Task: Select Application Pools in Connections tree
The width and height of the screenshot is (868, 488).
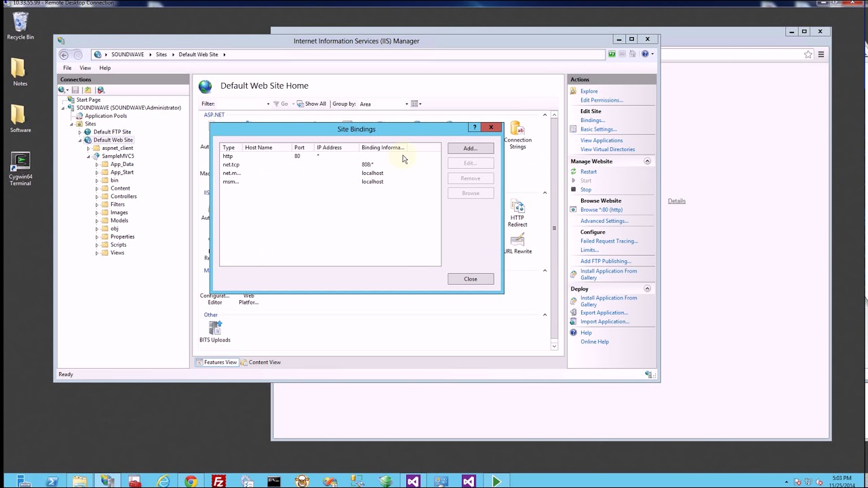Action: (106, 116)
